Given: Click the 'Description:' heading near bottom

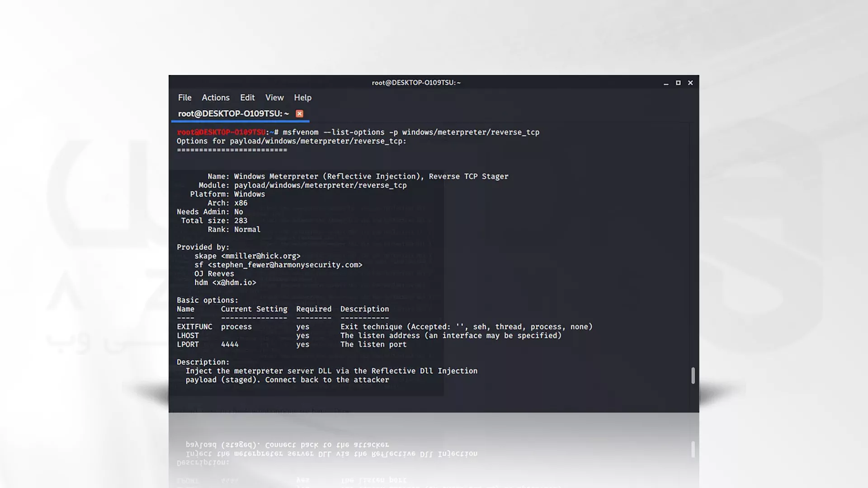Looking at the screenshot, I should pos(203,362).
